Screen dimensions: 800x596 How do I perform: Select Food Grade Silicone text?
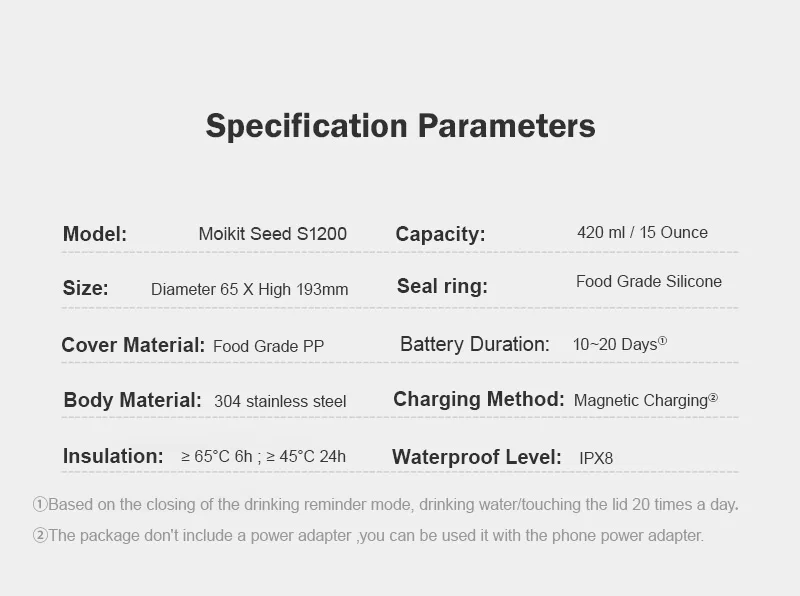click(649, 281)
